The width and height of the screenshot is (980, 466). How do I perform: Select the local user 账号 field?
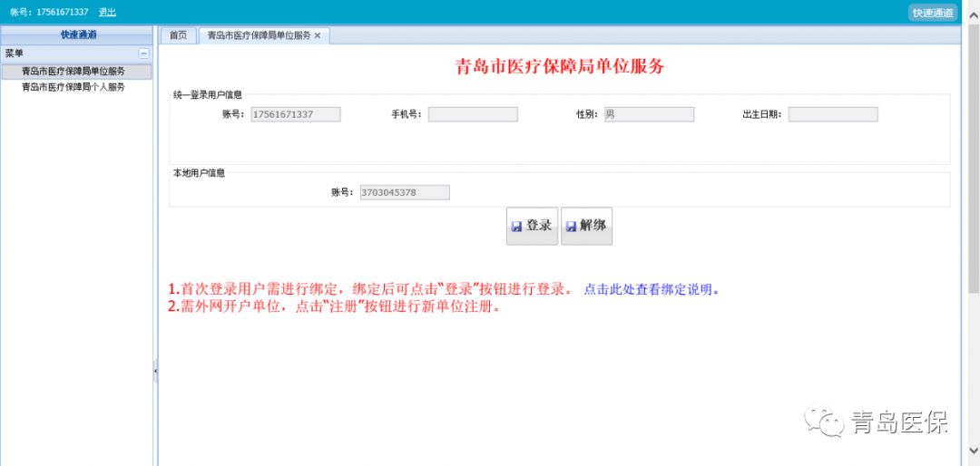click(x=404, y=192)
